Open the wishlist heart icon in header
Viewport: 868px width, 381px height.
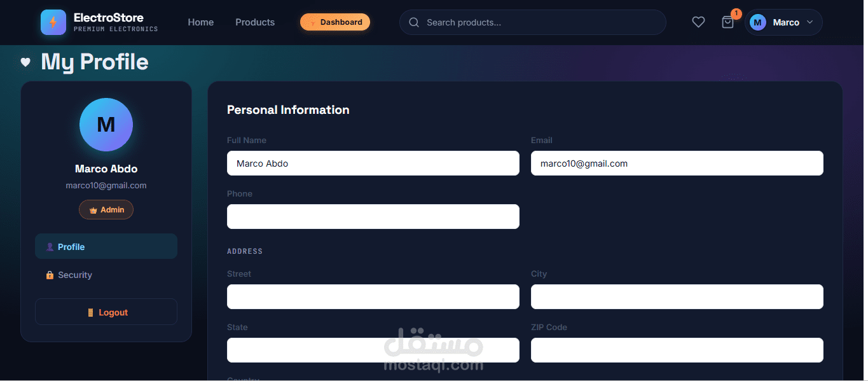(698, 22)
